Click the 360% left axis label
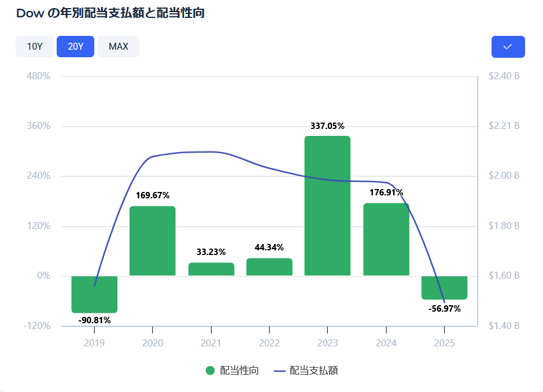This screenshot has height=392, width=543. (38, 125)
